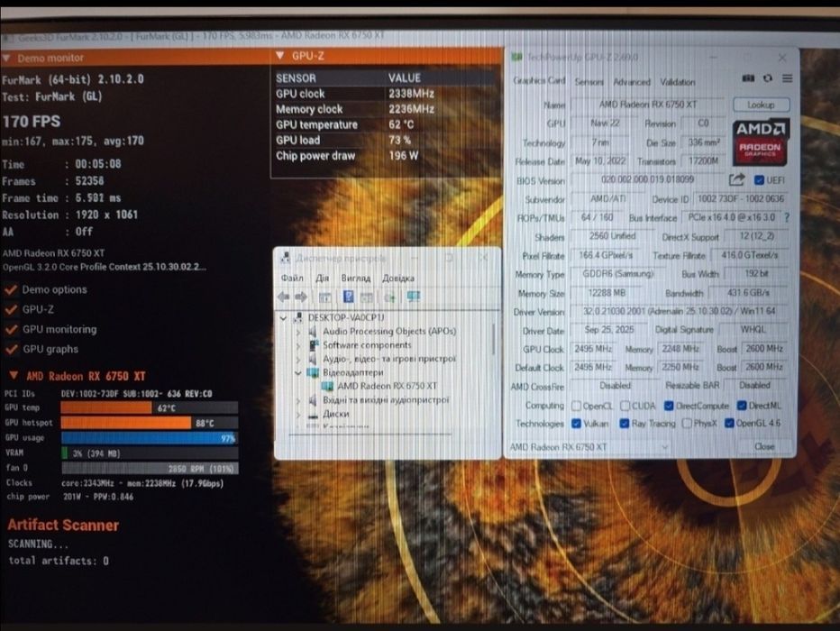
Task: Toggle the DirectCompute checkbox
Action: tap(669, 406)
